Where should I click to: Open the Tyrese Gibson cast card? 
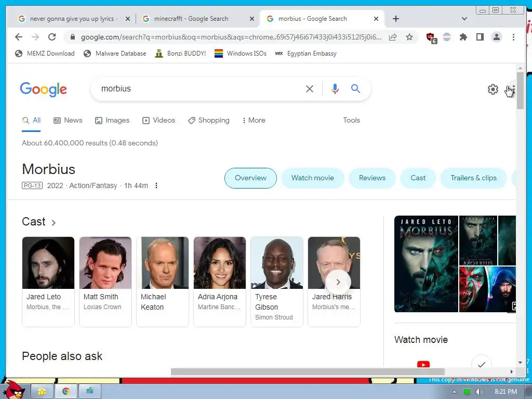pos(277,282)
